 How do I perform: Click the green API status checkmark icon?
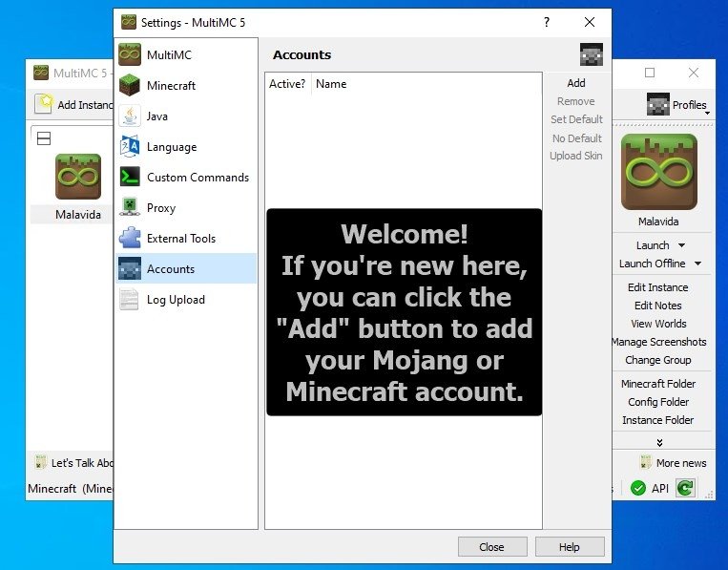click(x=638, y=488)
